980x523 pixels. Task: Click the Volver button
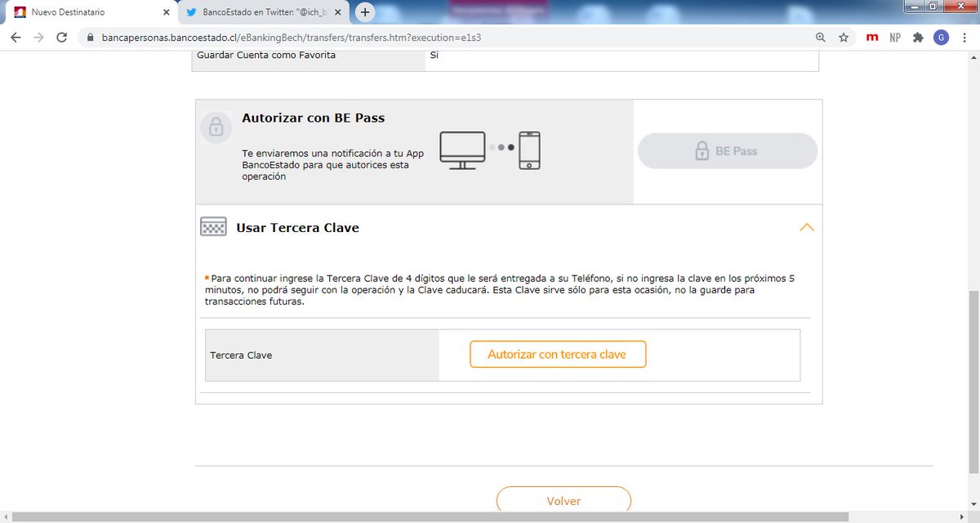tap(563, 499)
